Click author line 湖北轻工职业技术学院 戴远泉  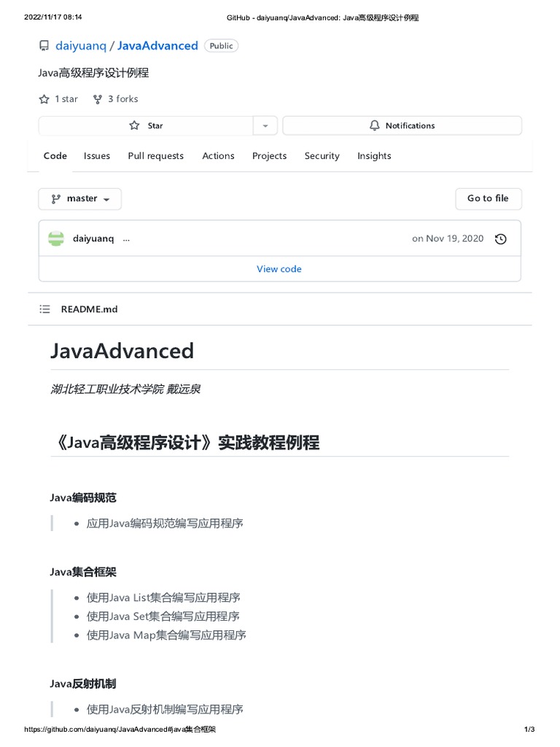[125, 390]
